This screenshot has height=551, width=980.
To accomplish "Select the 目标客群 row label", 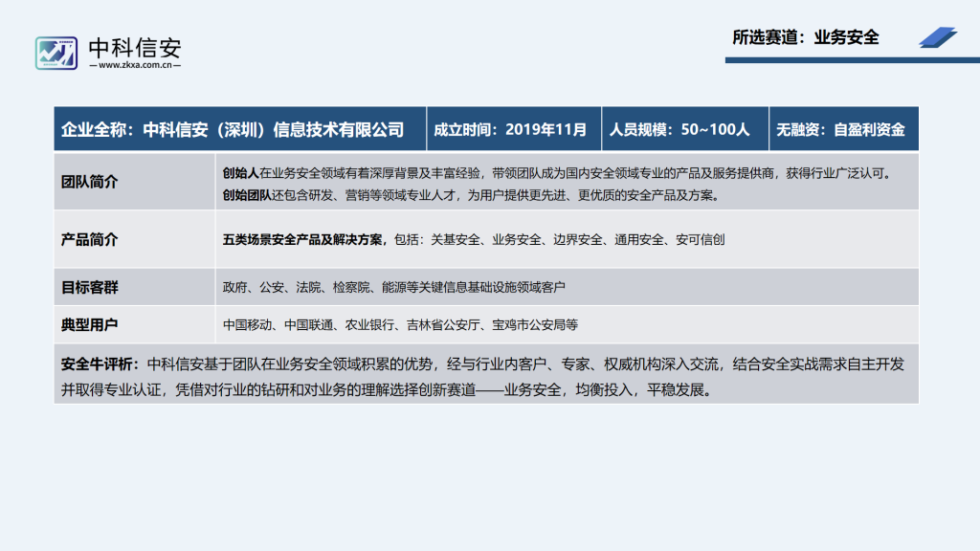I will (89, 287).
